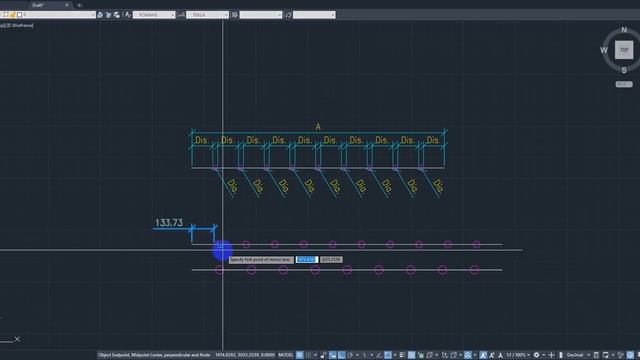
Task: Click the yellow 'A' dimension label
Action: [318, 127]
